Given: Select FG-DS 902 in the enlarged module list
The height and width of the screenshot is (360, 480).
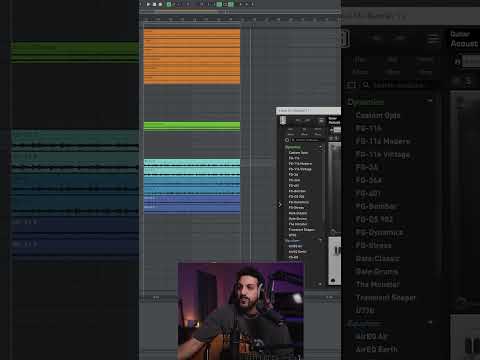Looking at the screenshot, I should (374, 220).
